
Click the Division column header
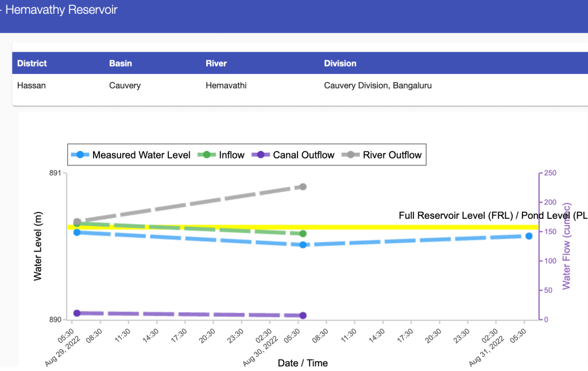(x=340, y=63)
